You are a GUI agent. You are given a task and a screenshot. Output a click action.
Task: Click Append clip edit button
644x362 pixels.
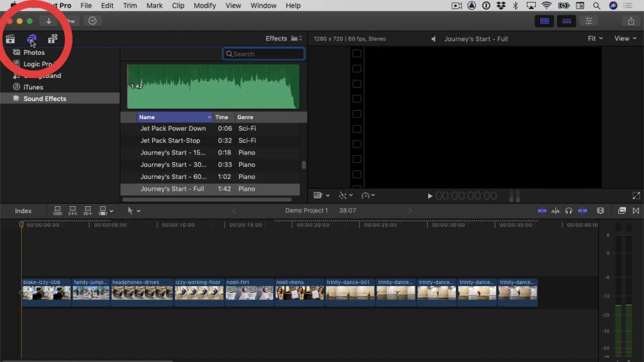(88, 211)
